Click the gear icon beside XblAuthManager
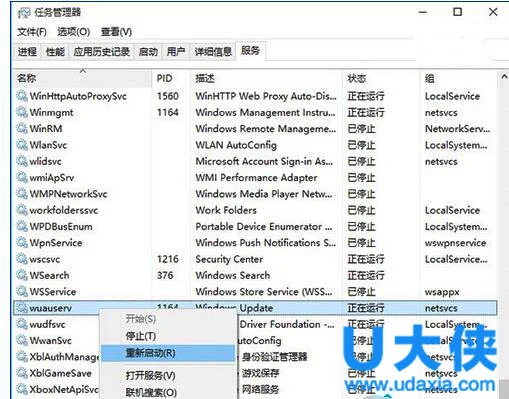 coord(22,357)
